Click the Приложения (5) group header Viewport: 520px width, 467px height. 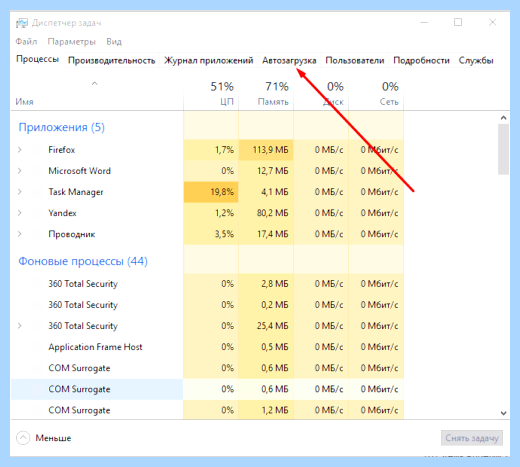[x=62, y=127]
